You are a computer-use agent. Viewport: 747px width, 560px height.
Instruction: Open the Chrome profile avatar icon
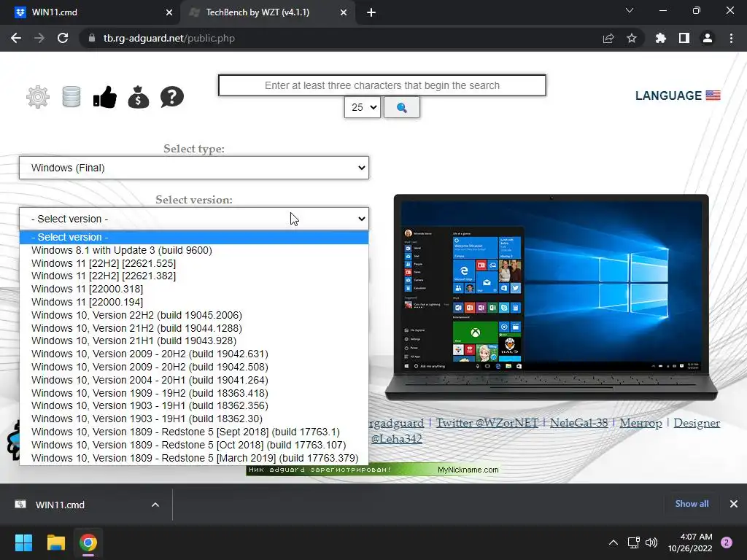[708, 38]
